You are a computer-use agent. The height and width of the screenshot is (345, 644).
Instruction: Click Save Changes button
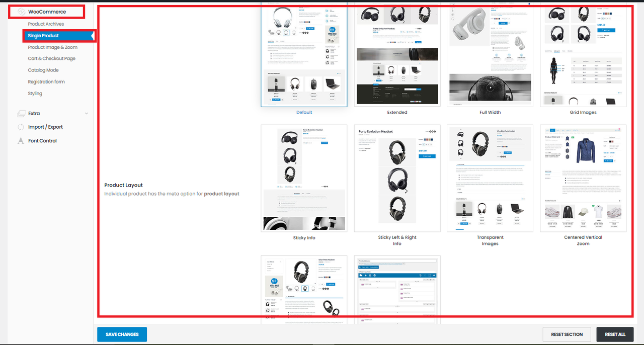(122, 334)
